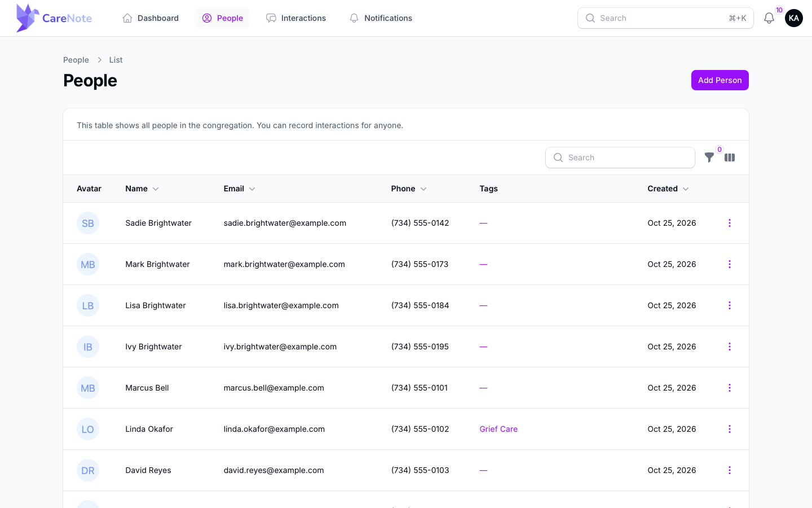Focus the global search field in header
The height and width of the screenshot is (508, 812).
pos(665,18)
